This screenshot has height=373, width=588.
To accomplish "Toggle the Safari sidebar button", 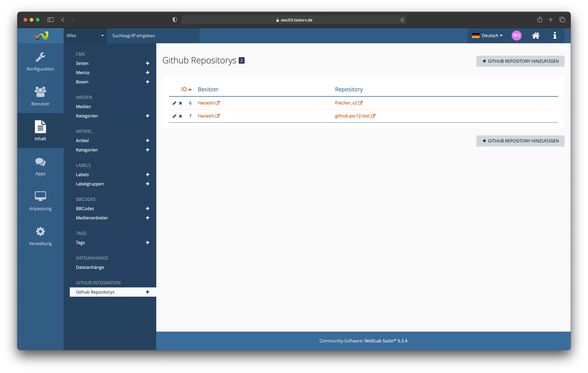I will (51, 20).
